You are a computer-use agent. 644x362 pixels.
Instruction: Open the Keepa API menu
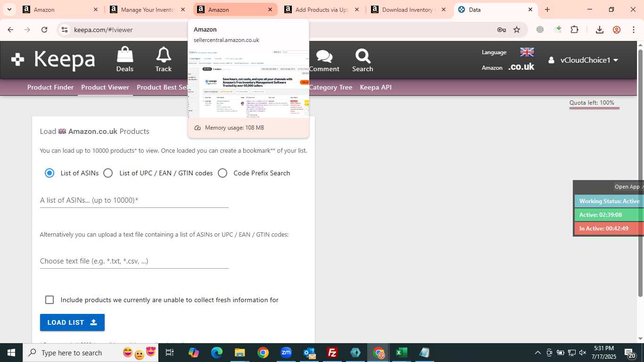[376, 87]
